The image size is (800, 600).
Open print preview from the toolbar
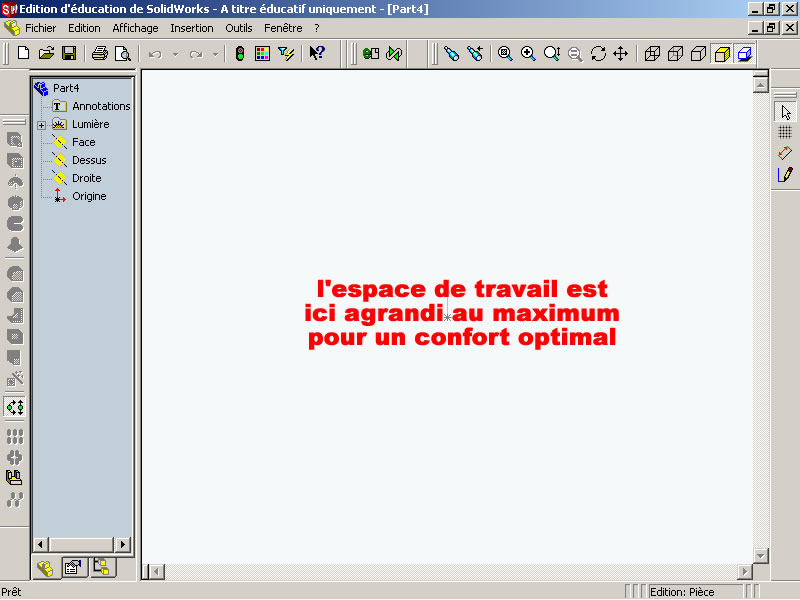coord(123,53)
